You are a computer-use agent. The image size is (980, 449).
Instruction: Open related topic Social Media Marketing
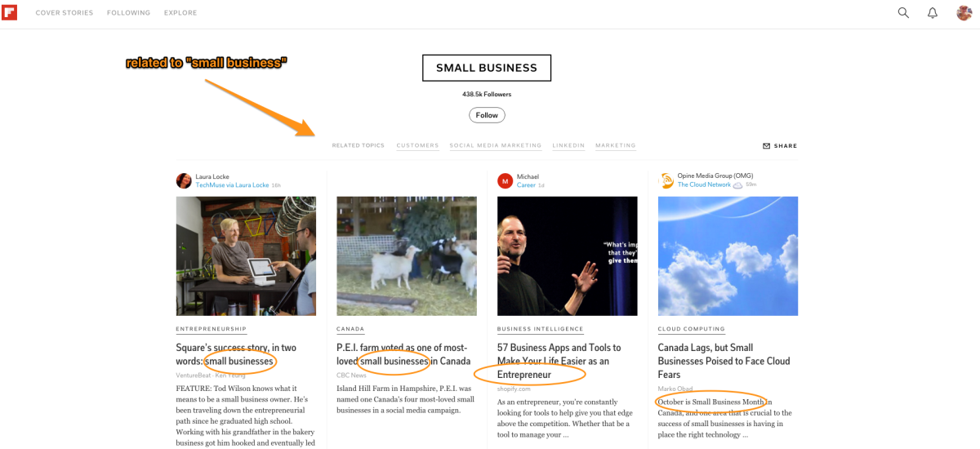(x=495, y=145)
